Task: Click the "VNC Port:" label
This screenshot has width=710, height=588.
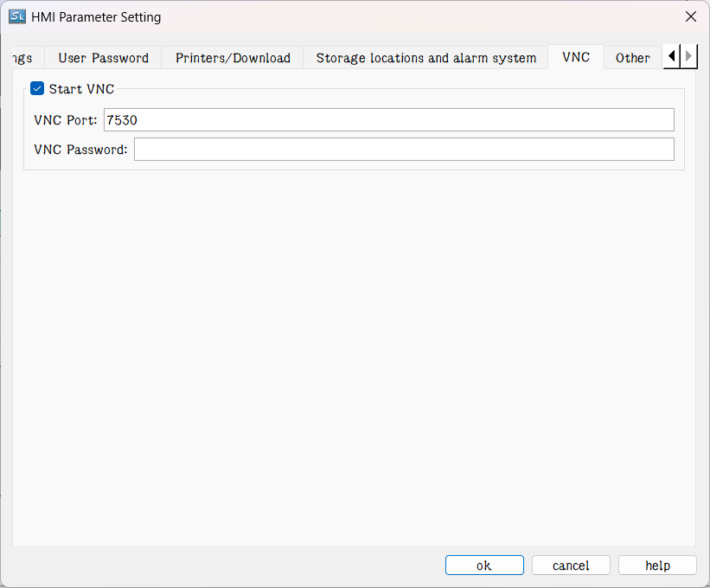Action: pos(66,120)
